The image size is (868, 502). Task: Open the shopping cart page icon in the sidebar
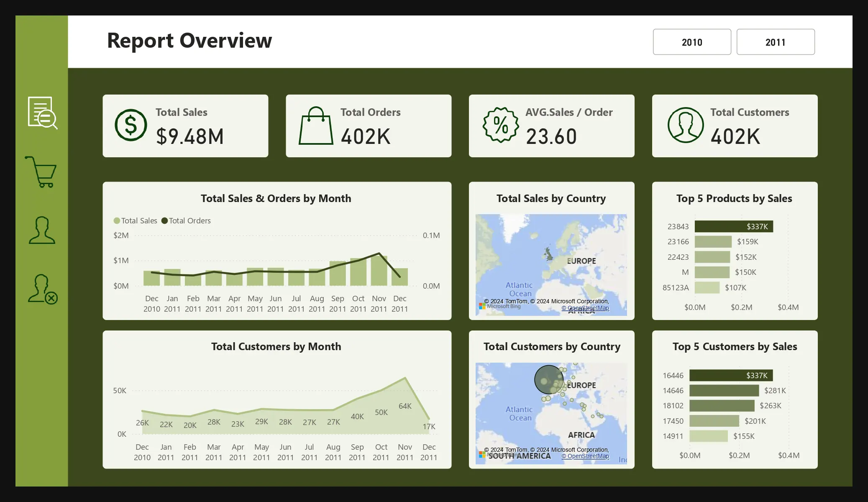pyautogui.click(x=41, y=172)
